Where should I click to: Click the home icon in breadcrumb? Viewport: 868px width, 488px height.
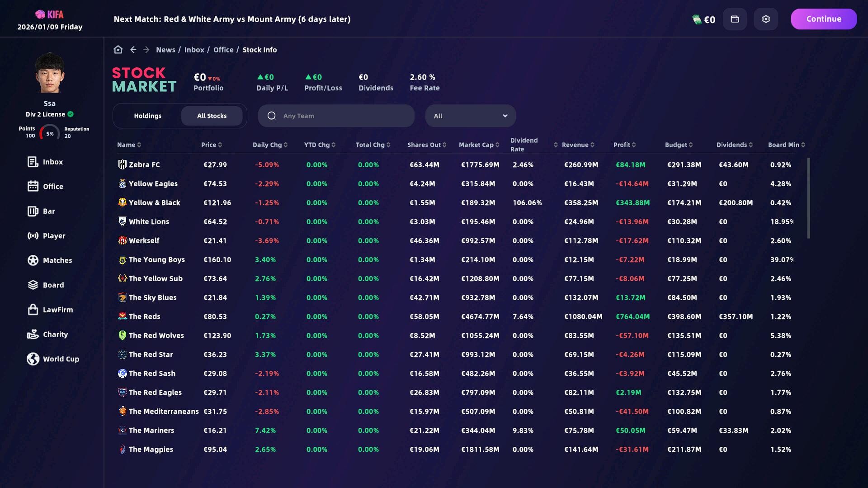point(118,50)
